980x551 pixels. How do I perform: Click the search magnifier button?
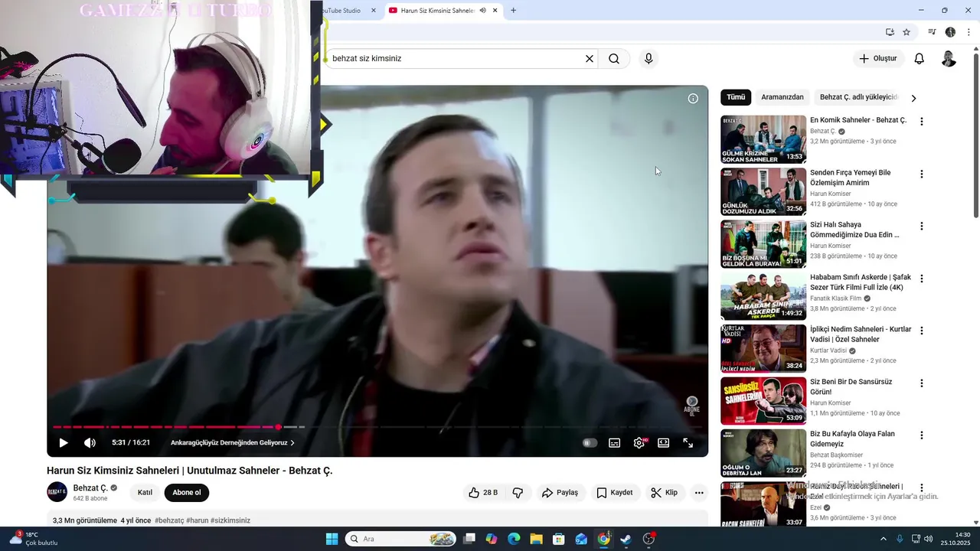tap(614, 59)
